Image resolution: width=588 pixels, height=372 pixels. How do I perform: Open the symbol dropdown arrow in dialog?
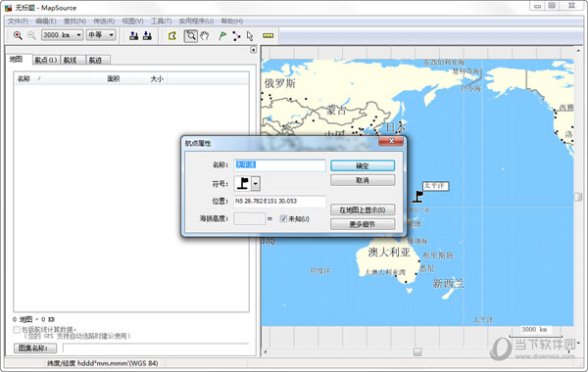pyautogui.click(x=256, y=184)
